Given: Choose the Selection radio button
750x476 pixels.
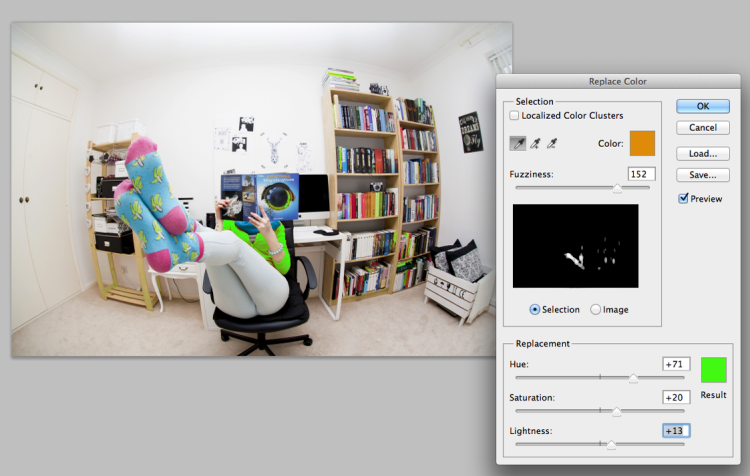Looking at the screenshot, I should click(x=534, y=310).
